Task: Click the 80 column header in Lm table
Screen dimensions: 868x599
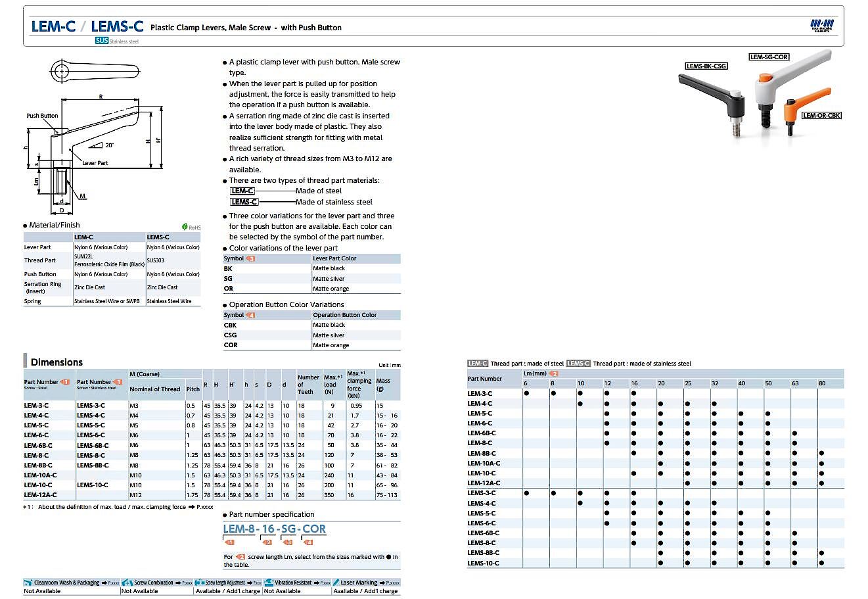Action: click(822, 383)
